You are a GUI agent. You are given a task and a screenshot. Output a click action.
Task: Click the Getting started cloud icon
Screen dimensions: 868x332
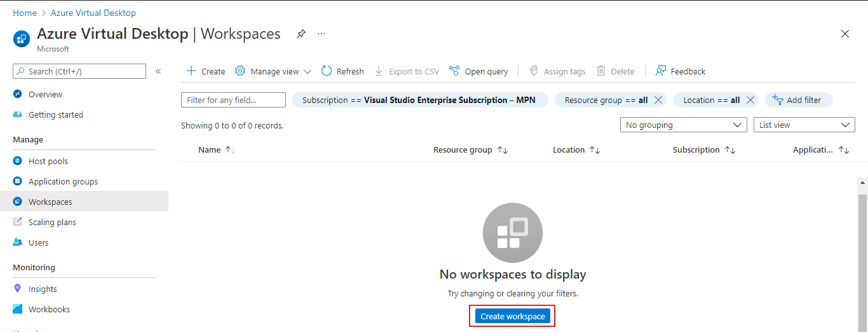click(18, 114)
